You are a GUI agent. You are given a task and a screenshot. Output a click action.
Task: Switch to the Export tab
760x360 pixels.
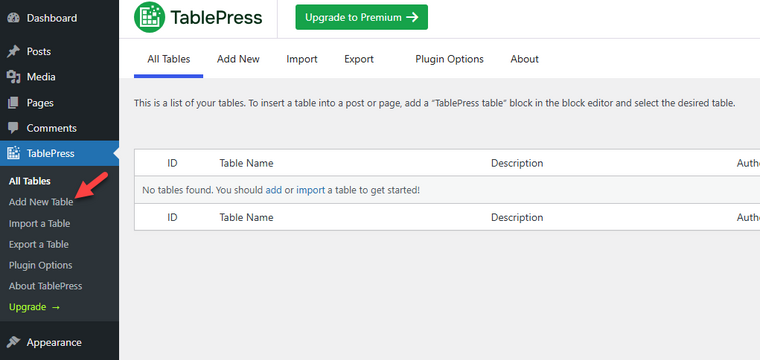(x=359, y=59)
